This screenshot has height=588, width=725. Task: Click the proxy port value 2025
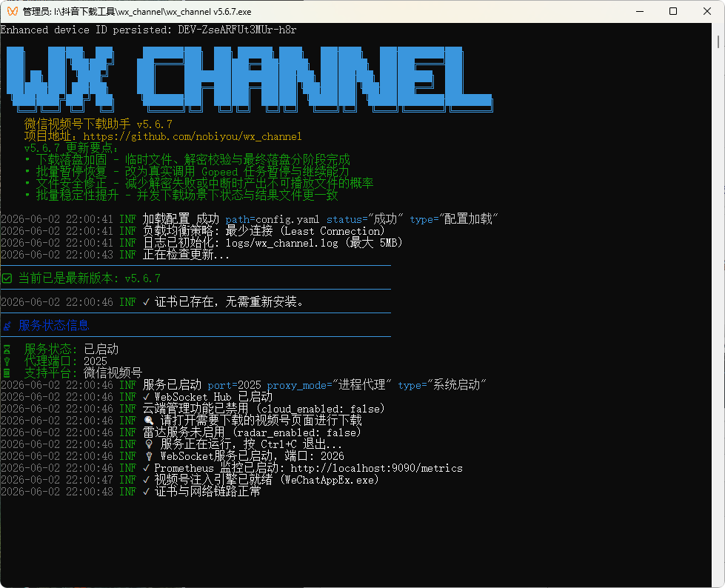pyautogui.click(x=96, y=361)
